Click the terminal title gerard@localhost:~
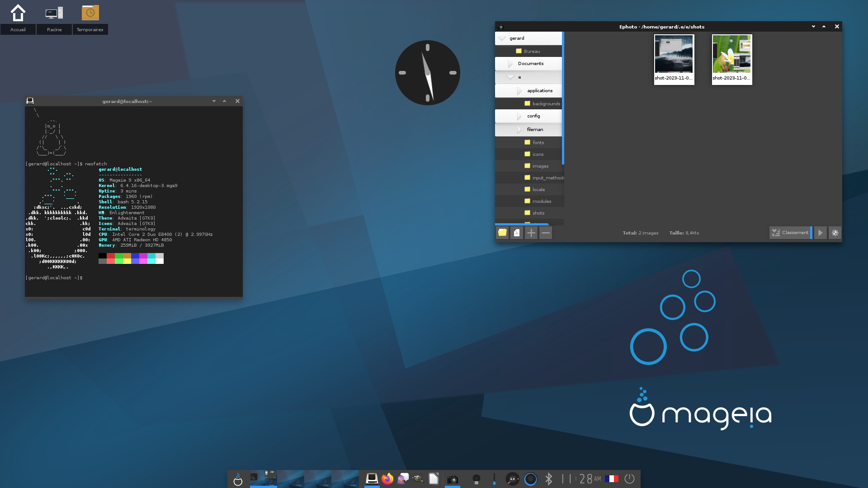Image resolution: width=868 pixels, height=488 pixels. coord(127,101)
